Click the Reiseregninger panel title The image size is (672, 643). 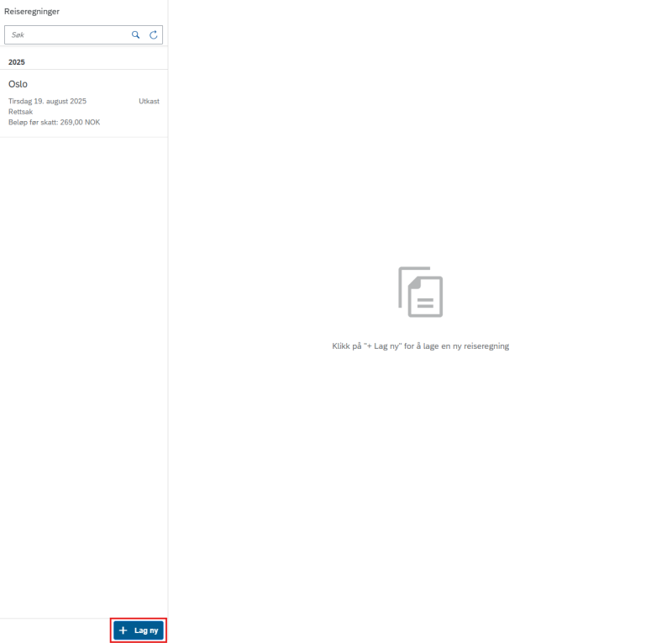[x=32, y=12]
